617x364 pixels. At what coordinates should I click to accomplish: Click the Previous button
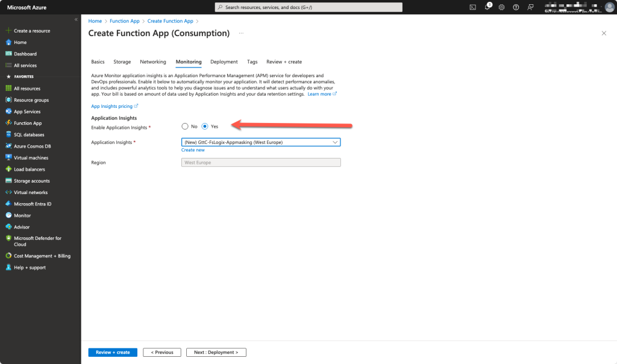coord(161,352)
